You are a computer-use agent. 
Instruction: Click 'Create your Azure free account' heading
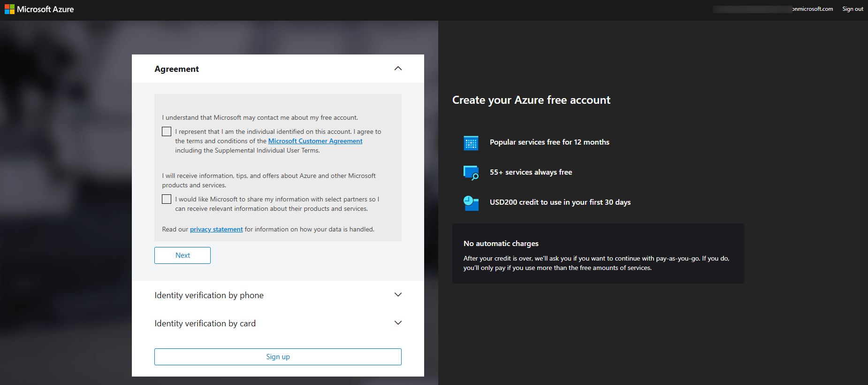(x=531, y=100)
